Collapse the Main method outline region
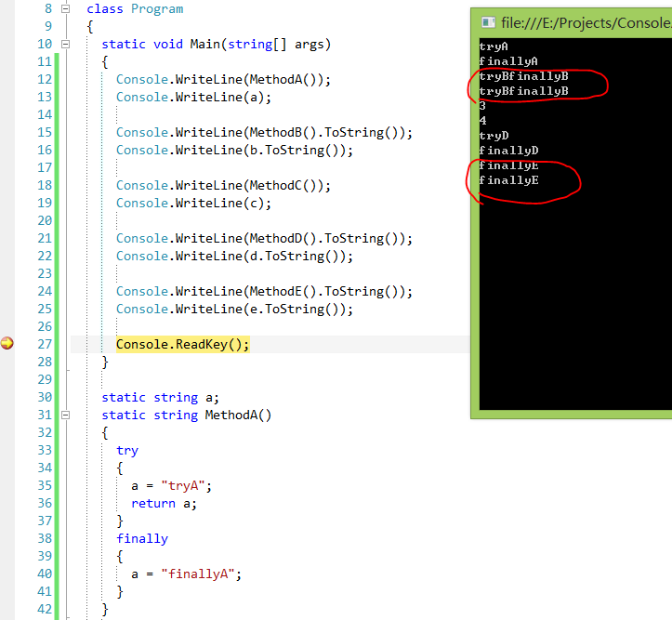The height and width of the screenshot is (620, 672). [65, 44]
